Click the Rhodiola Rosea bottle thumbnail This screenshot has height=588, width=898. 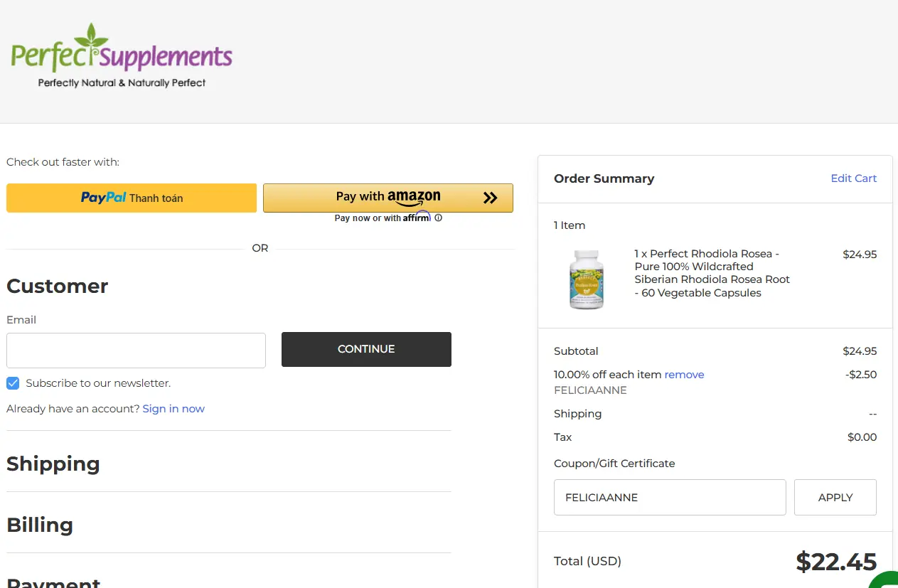(587, 279)
